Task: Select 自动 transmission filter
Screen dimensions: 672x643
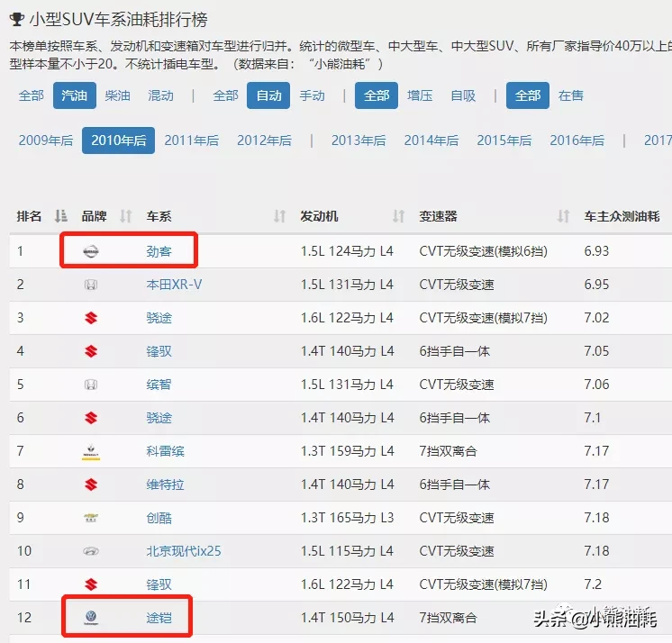Action: click(268, 95)
